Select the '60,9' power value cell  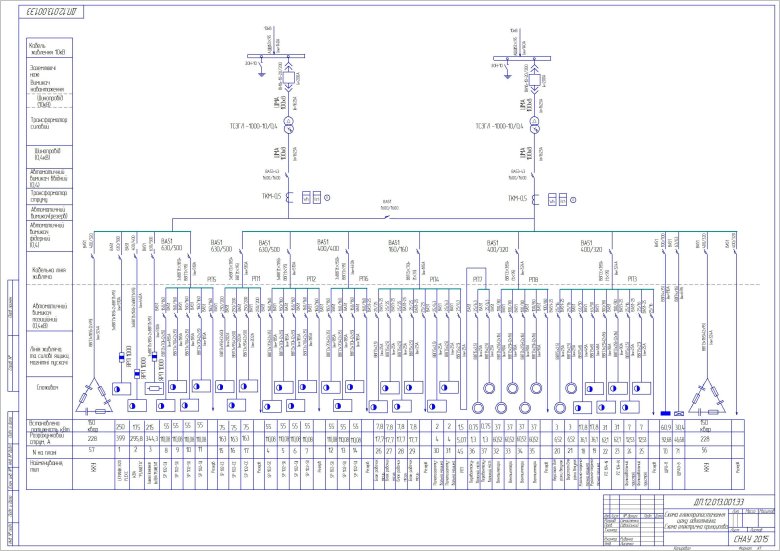(x=666, y=427)
